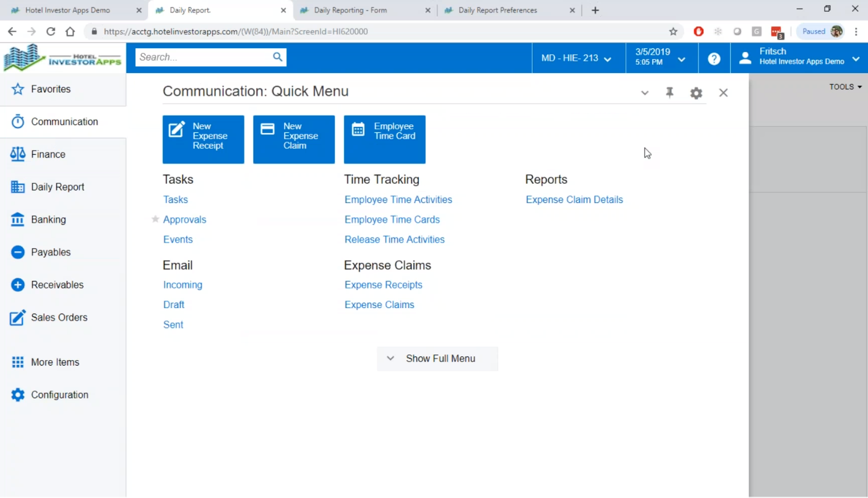
Task: Toggle favorite star beside Approvals
Action: (155, 220)
